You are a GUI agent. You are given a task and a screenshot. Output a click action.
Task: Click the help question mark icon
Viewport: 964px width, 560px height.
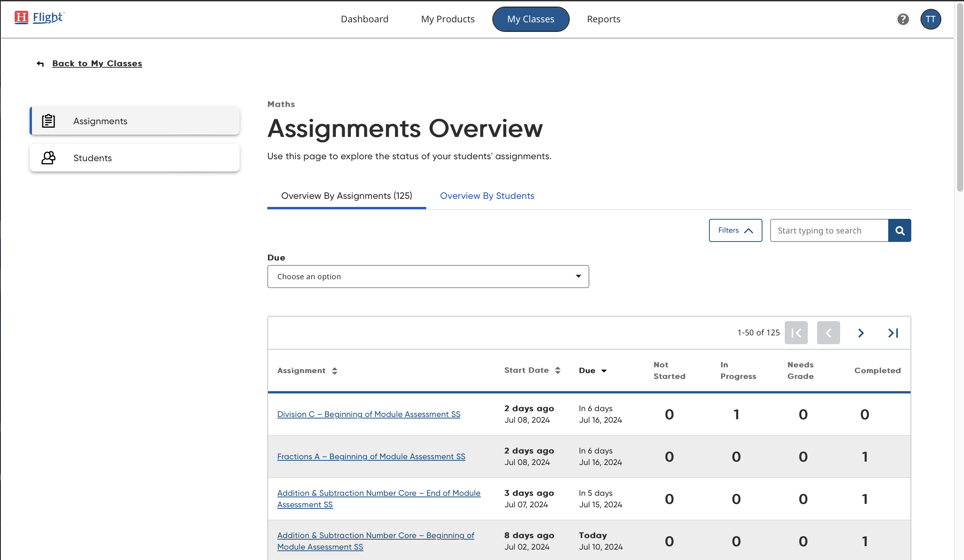pyautogui.click(x=903, y=19)
